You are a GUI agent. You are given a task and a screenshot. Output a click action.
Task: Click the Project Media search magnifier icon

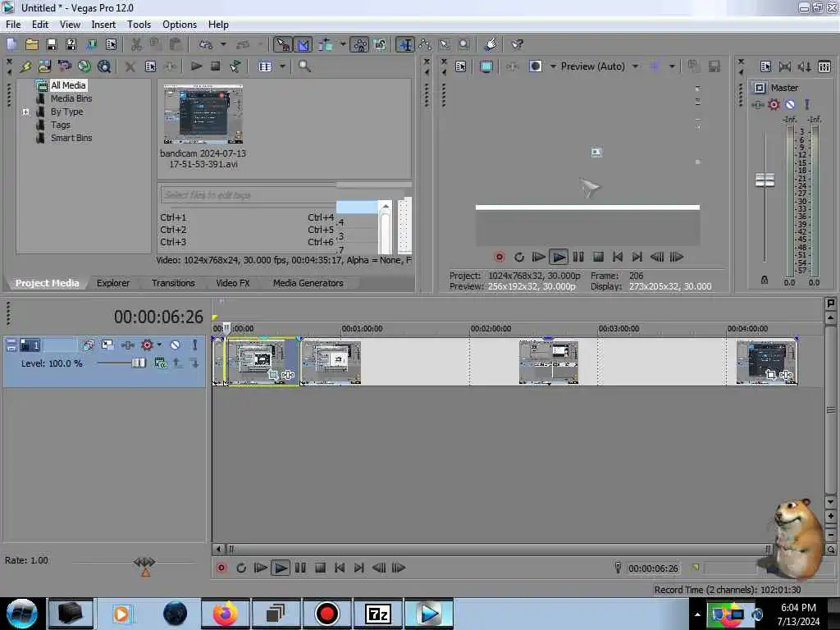point(304,66)
